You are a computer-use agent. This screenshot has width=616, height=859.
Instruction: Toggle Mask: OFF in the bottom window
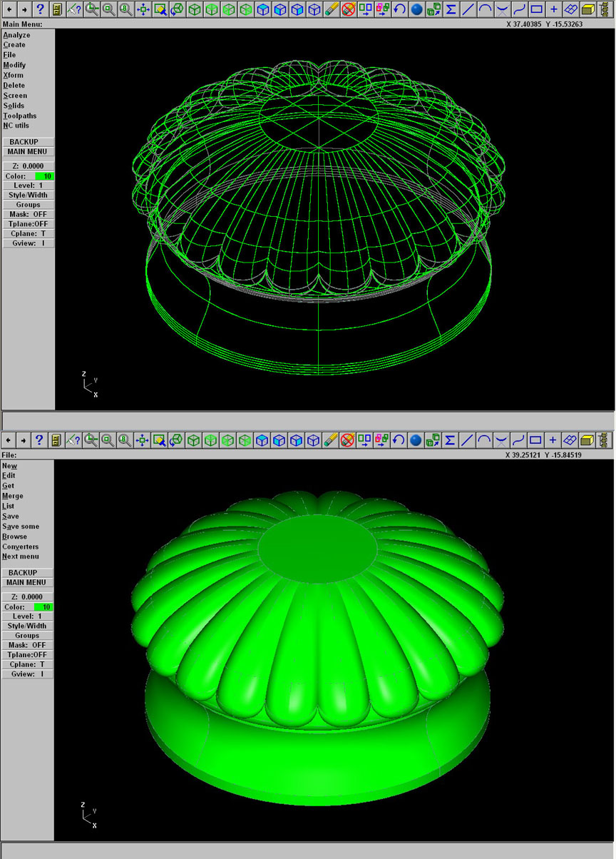pos(28,645)
